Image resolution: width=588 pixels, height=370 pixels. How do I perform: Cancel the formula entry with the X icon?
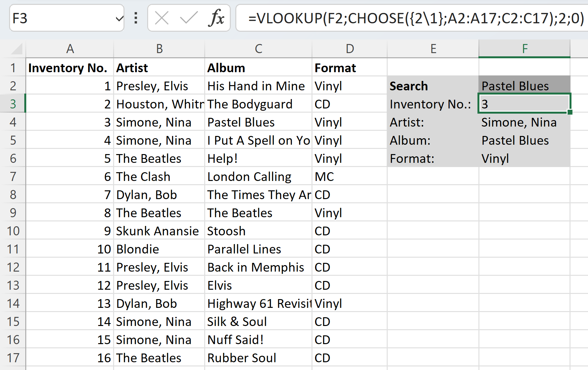point(161,18)
